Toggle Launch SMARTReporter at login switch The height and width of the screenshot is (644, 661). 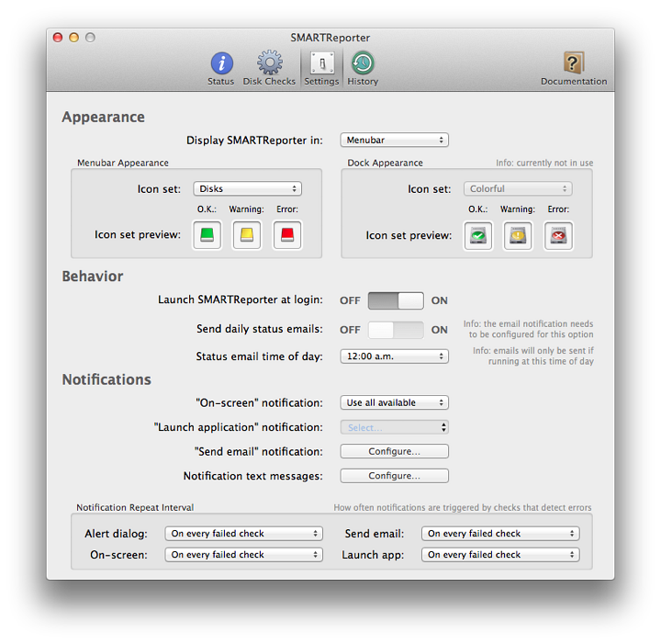[396, 300]
